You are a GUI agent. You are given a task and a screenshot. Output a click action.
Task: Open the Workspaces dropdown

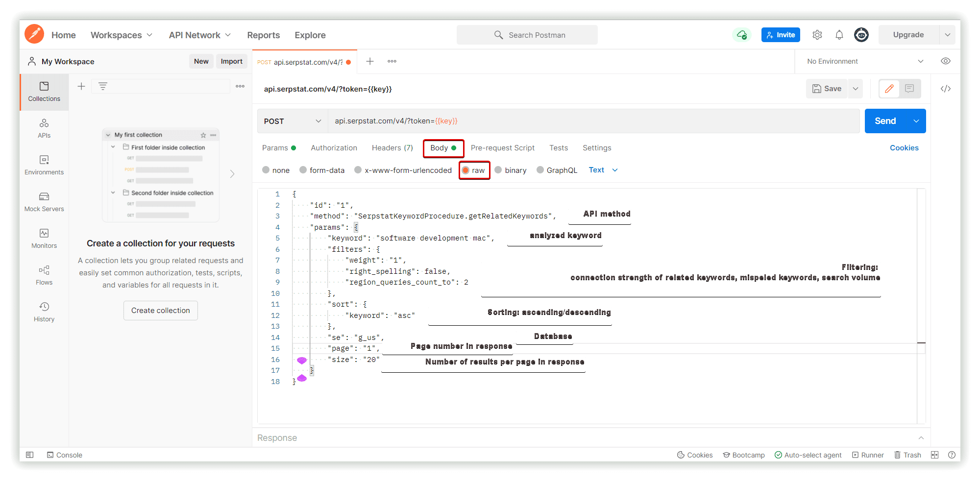point(122,35)
